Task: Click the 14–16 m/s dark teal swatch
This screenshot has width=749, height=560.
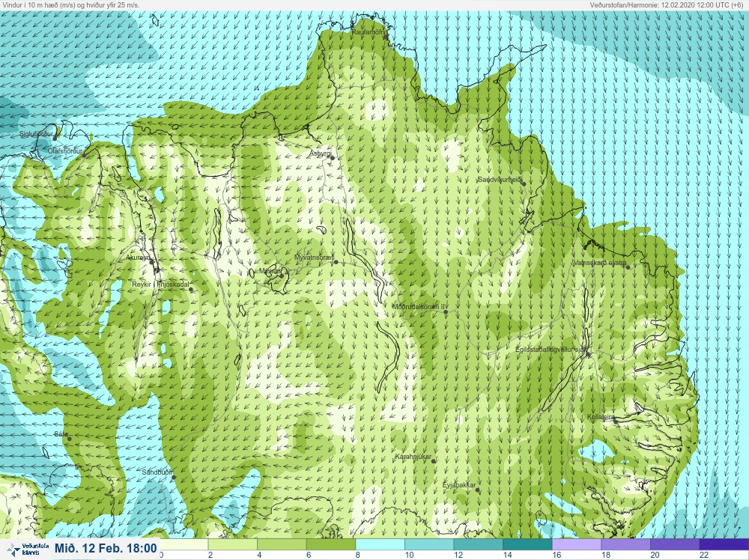Action: pyautogui.click(x=528, y=545)
